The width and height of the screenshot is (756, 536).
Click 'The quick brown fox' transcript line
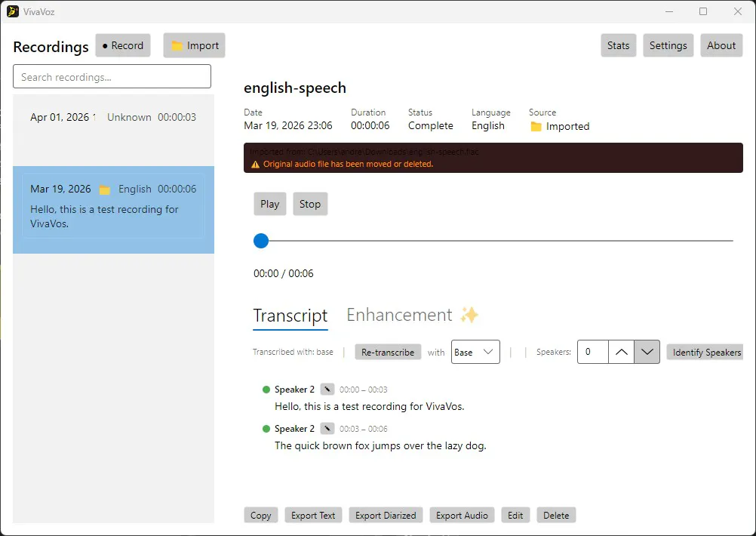click(x=380, y=445)
